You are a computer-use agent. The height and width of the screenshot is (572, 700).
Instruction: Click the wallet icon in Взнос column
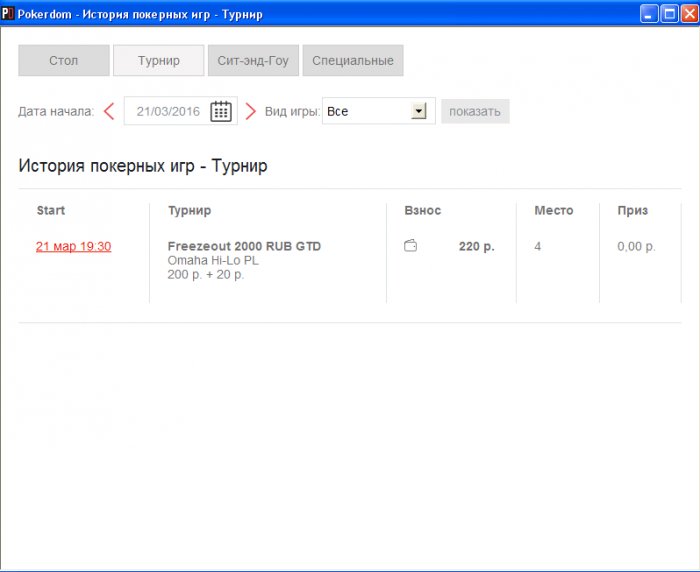click(x=410, y=246)
